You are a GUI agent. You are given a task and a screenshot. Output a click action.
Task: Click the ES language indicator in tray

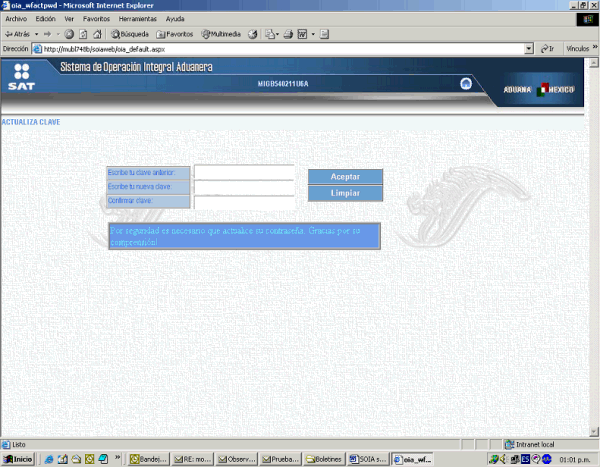pos(525,459)
